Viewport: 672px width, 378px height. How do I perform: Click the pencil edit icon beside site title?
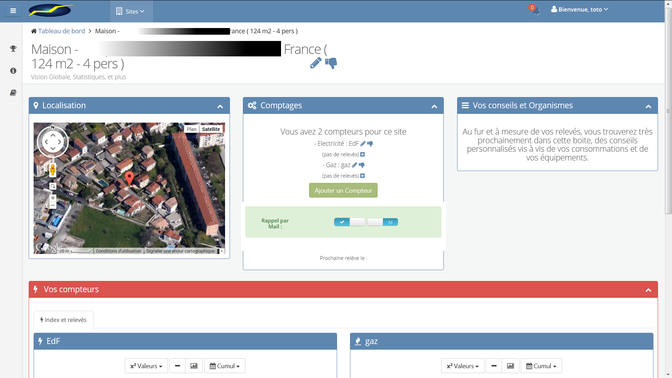click(315, 63)
